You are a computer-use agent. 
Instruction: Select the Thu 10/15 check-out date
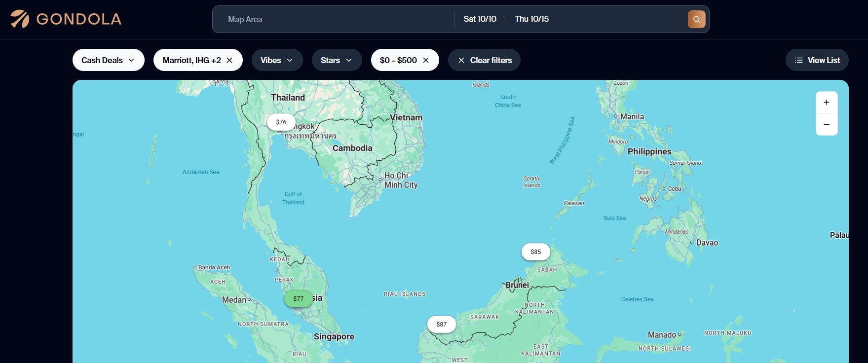click(x=531, y=19)
